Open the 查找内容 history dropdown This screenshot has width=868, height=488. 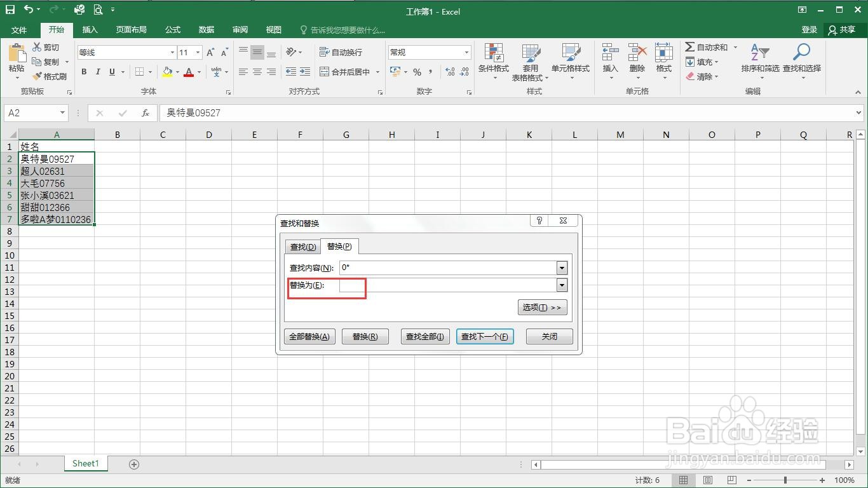pyautogui.click(x=562, y=268)
